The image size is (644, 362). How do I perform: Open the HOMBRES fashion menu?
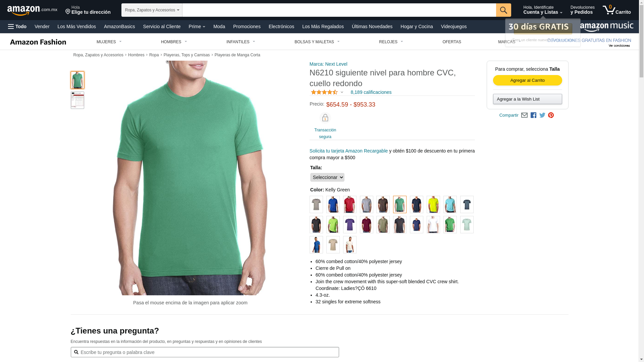pyautogui.click(x=174, y=42)
